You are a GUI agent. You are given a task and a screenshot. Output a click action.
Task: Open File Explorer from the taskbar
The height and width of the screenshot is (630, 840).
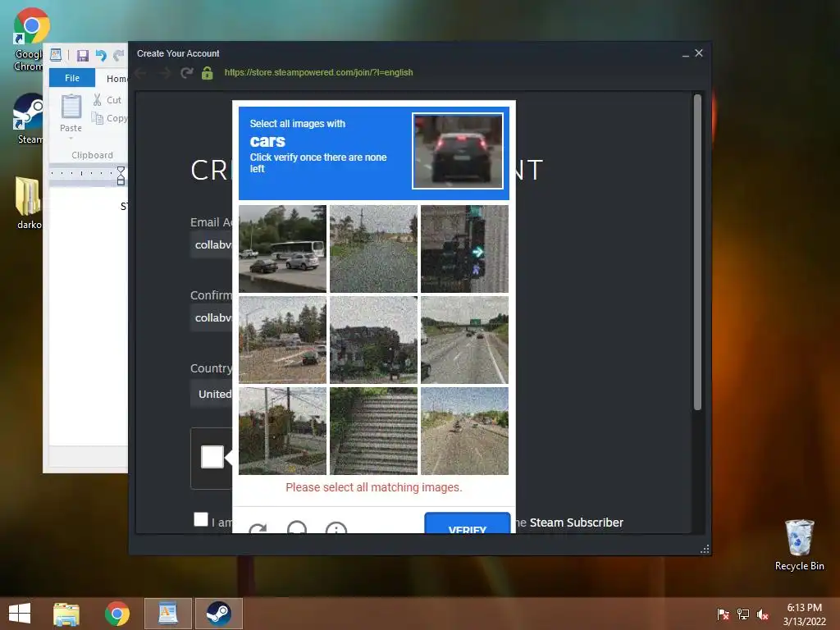coord(66,614)
